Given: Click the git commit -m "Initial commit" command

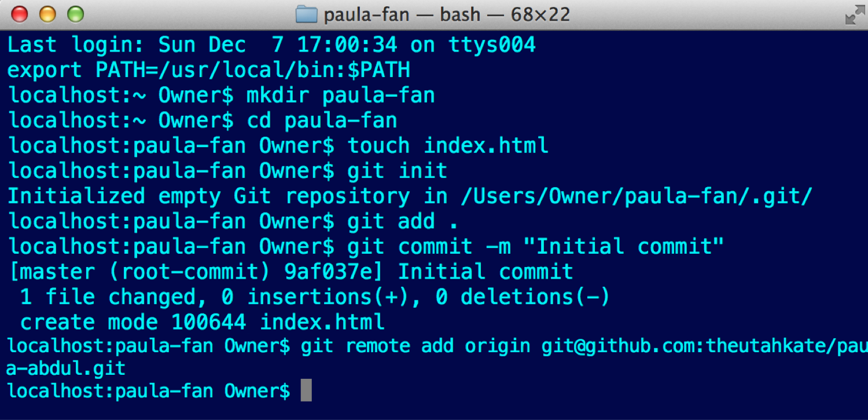Looking at the screenshot, I should tap(536, 247).
